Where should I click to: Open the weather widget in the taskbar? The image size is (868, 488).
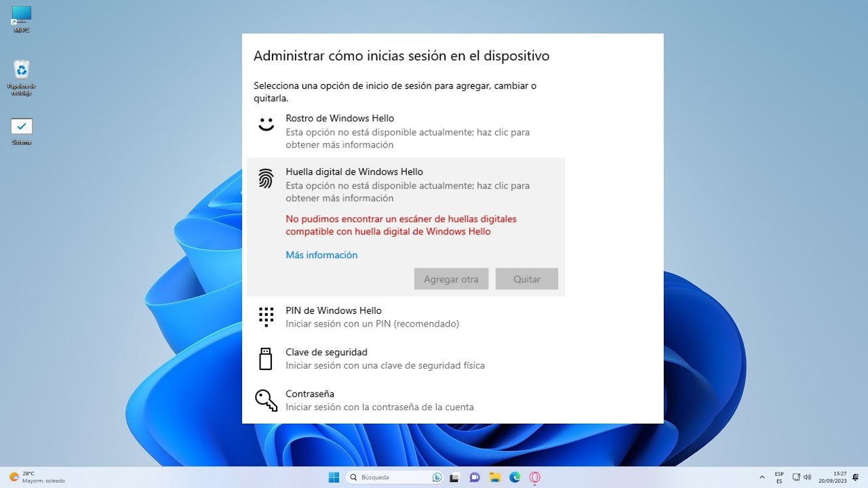[37, 477]
